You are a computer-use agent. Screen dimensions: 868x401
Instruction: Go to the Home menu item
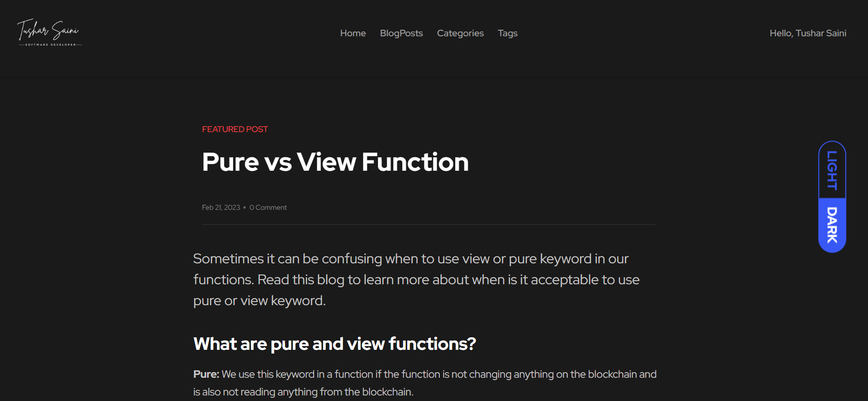pos(353,33)
